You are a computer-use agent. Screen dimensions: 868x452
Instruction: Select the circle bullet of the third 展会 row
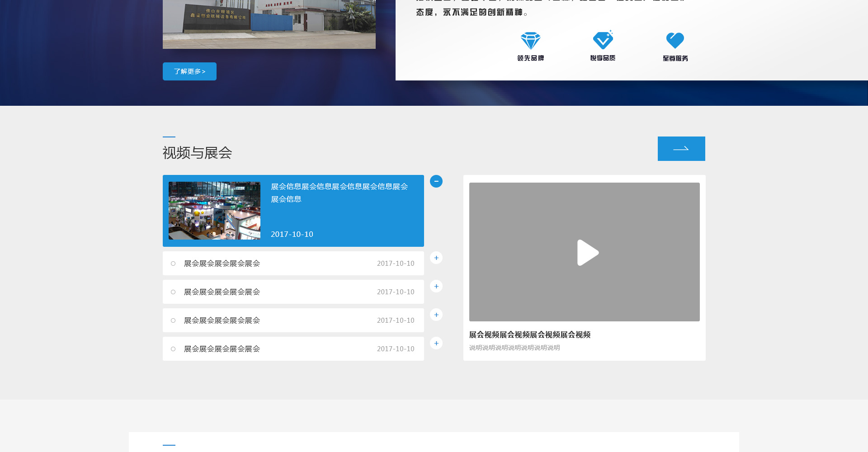(173, 320)
